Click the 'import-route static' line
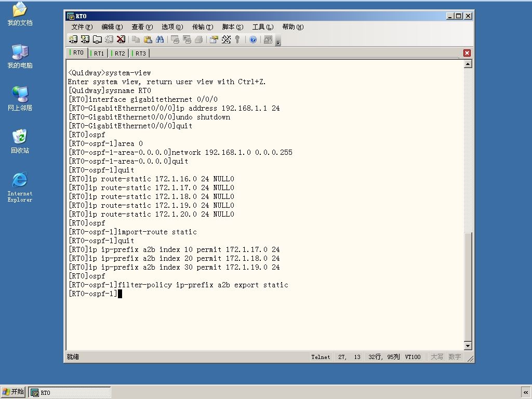This screenshot has height=399, width=532. click(132, 232)
